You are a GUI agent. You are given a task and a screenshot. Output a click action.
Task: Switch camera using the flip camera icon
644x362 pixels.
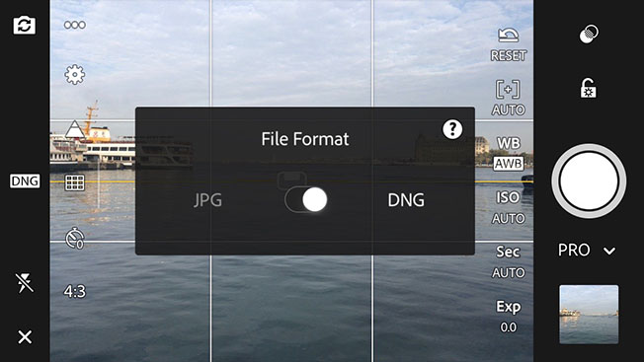[25, 26]
